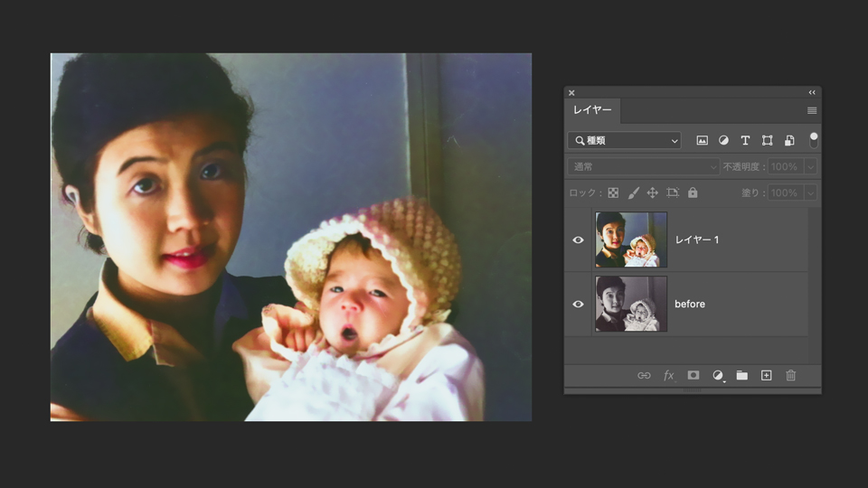Viewport: 868px width, 488px height.
Task: Create new fill or adjustment layer
Action: (x=718, y=375)
